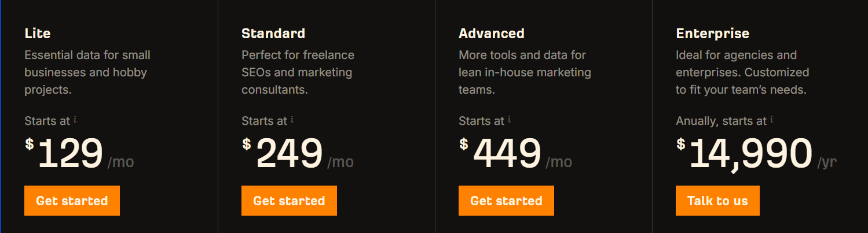Click the Standard description about freelance SEOs

(x=298, y=73)
